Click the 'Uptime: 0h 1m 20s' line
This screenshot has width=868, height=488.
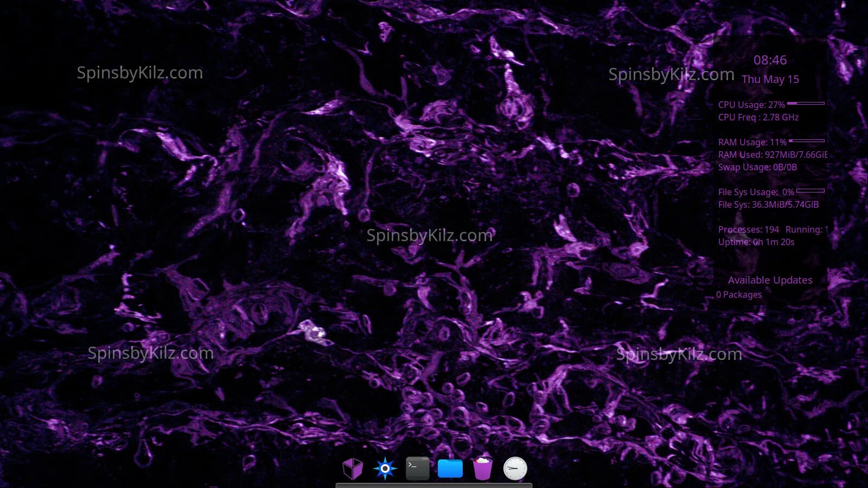pyautogui.click(x=756, y=242)
